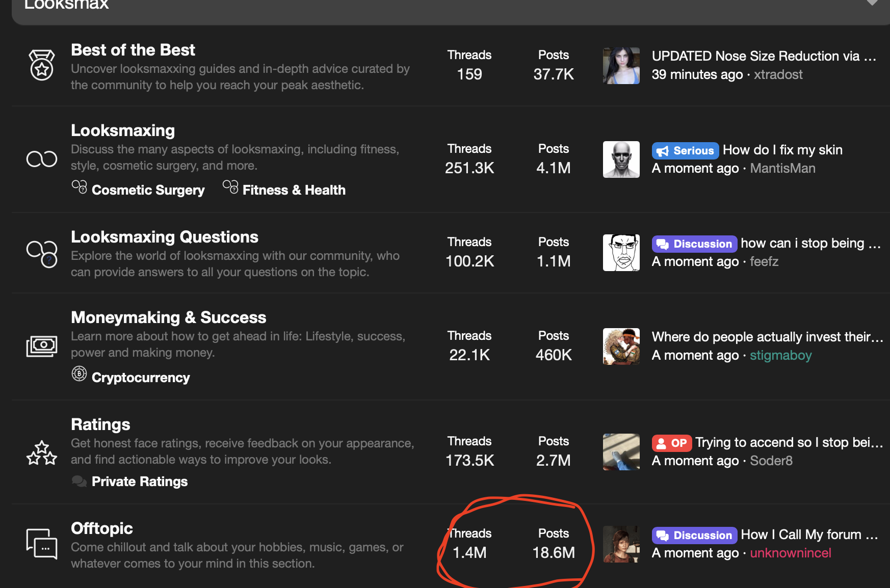Open the Fitness & Health subforum
890x588 pixels.
[x=294, y=190]
